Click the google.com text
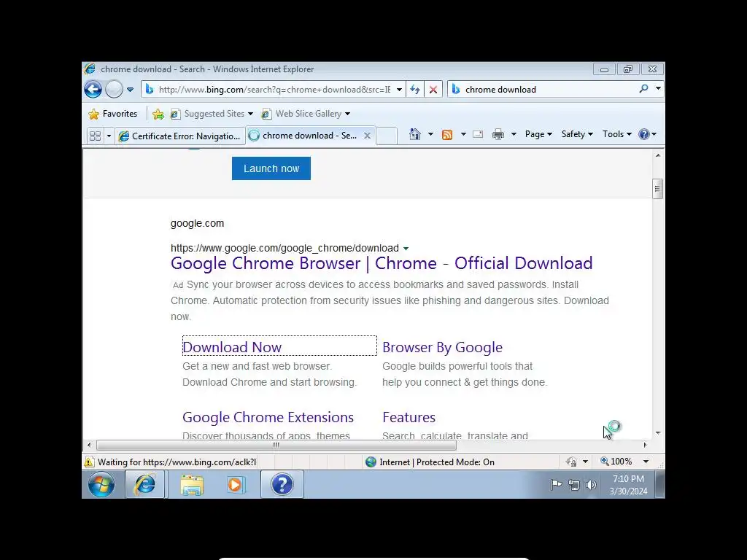 (197, 223)
